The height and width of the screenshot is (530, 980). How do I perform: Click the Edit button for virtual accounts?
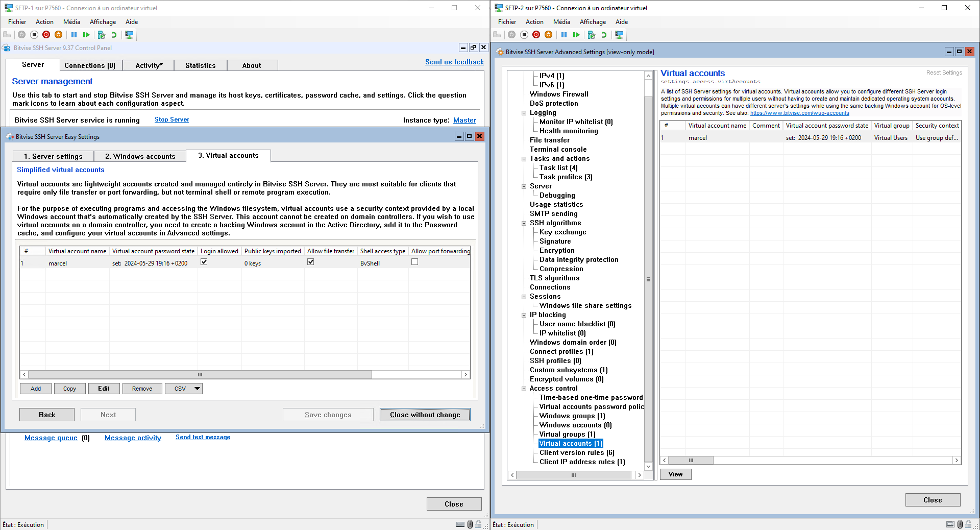pyautogui.click(x=104, y=389)
